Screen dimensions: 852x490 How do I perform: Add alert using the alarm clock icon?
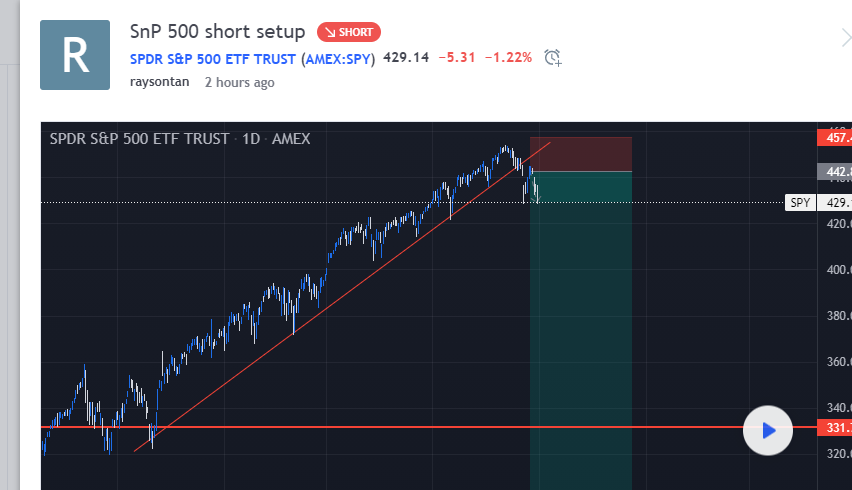coord(553,58)
